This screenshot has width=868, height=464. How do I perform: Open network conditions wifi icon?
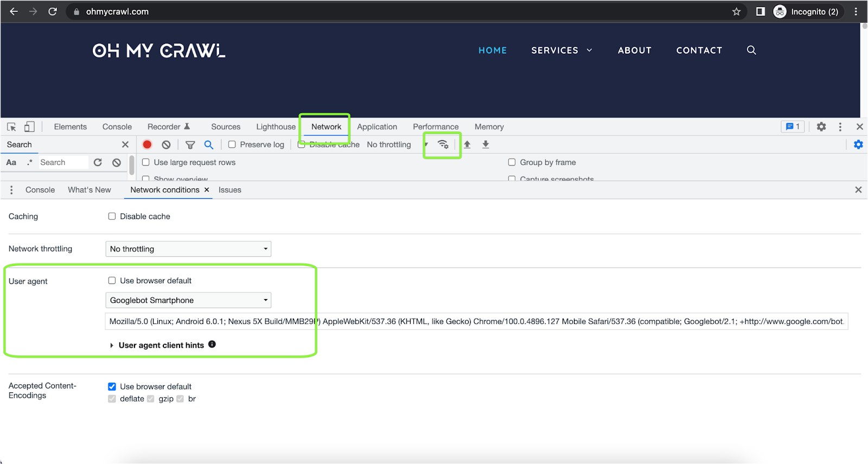(x=443, y=144)
